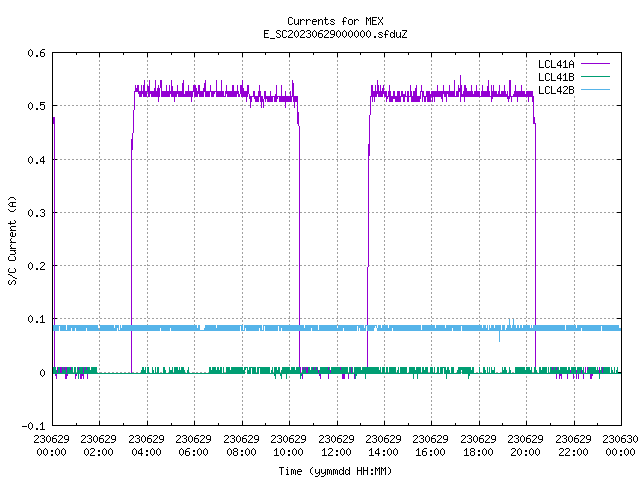
Task: Click the y-axis label 'S/C Current (A)'
Action: pyautogui.click(x=12, y=240)
